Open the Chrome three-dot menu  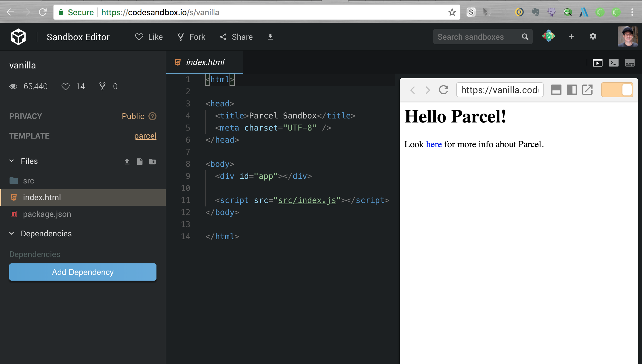(632, 12)
